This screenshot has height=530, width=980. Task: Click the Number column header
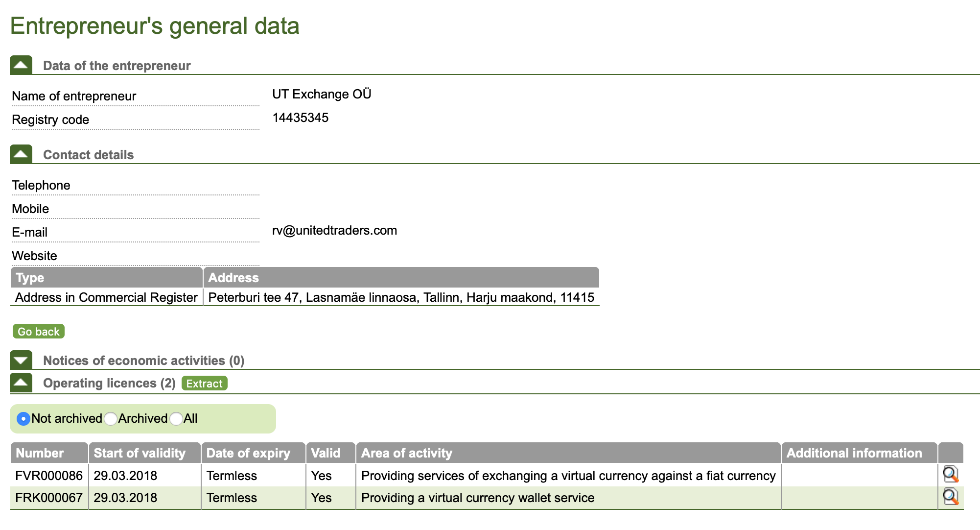click(x=49, y=453)
